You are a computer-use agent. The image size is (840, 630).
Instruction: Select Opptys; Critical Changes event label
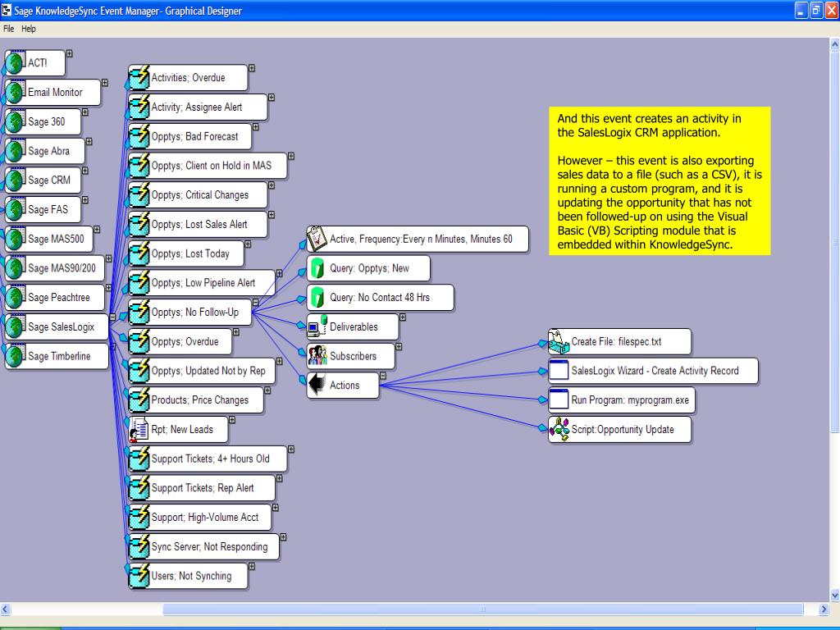(x=200, y=195)
